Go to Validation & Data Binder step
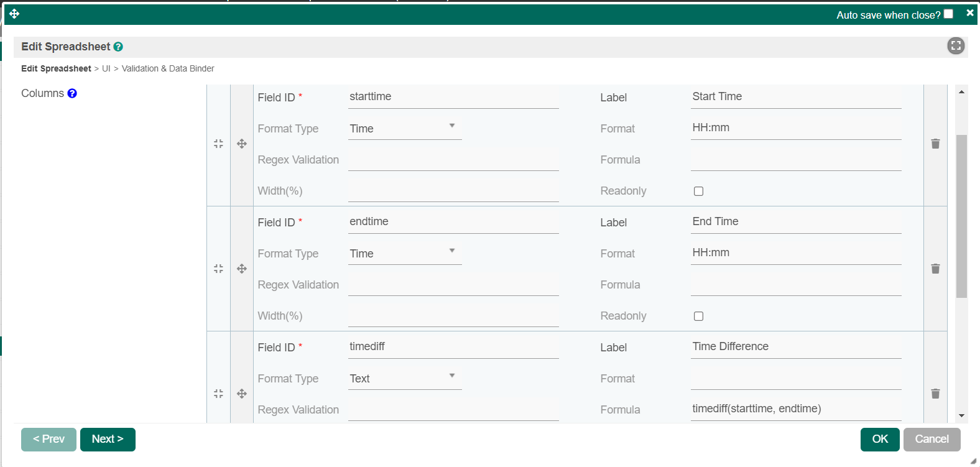This screenshot has height=467, width=980. (168, 68)
